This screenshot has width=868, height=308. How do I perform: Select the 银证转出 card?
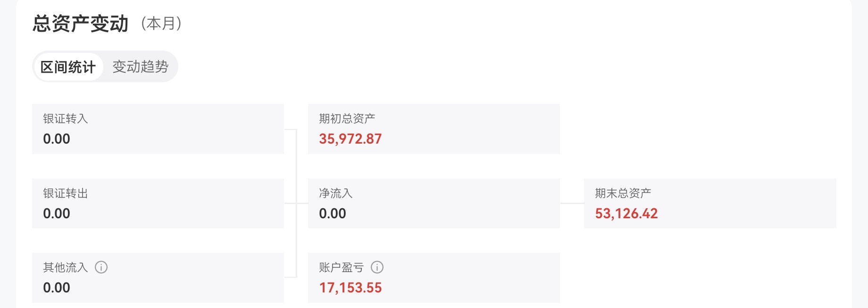[x=158, y=204]
